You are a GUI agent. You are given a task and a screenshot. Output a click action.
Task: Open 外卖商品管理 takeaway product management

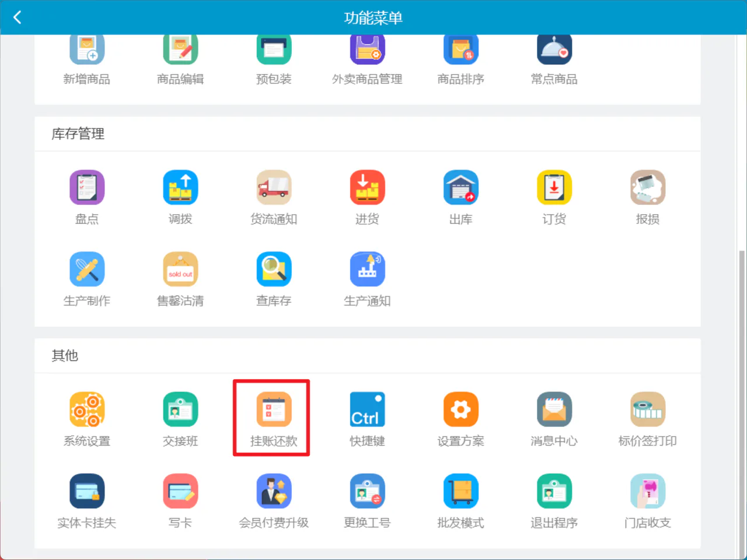[x=367, y=60]
